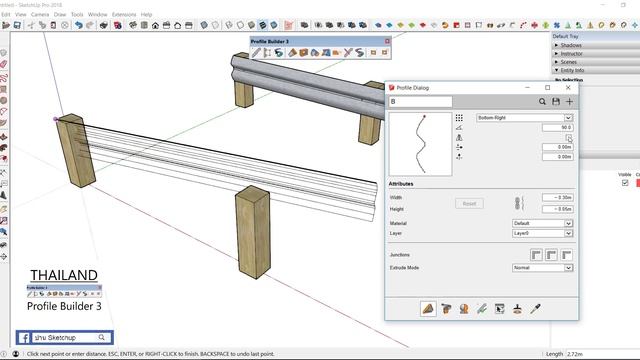Click the Save disk icon in main toolbar

17,25
